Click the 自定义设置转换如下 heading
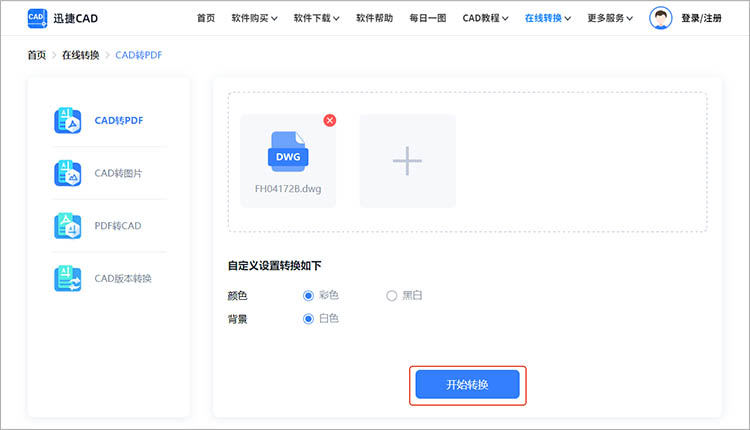 click(x=275, y=265)
